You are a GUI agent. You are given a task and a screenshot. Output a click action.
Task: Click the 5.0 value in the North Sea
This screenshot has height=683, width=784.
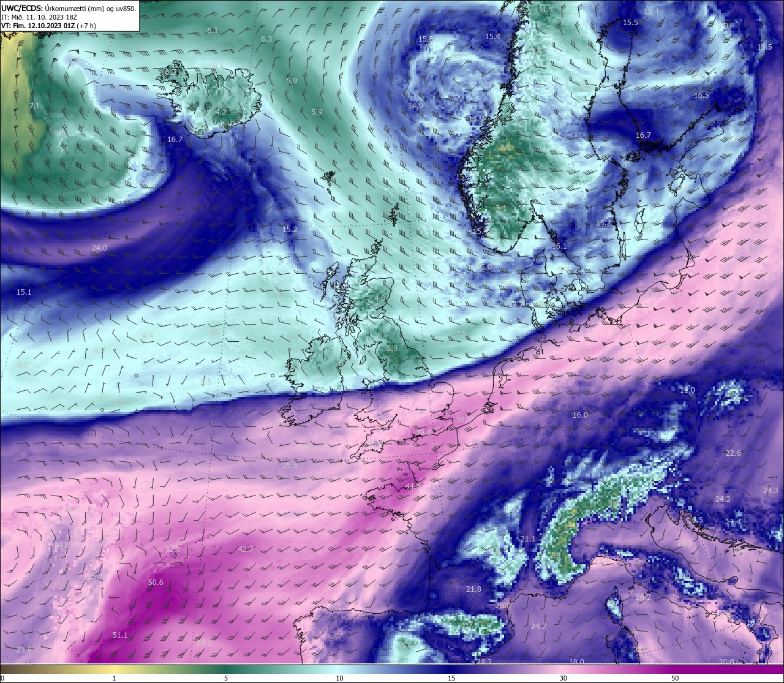tap(486, 268)
